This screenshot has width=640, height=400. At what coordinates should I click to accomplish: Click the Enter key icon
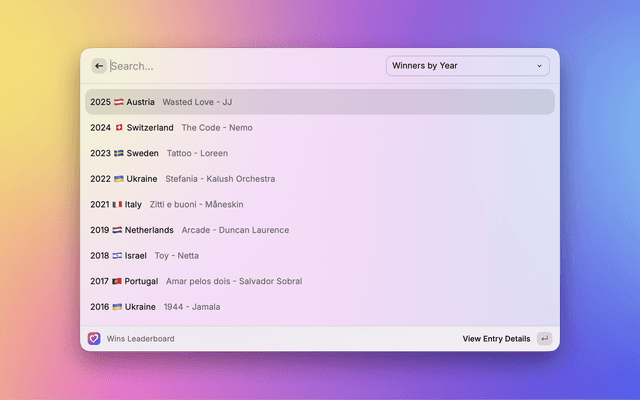tap(544, 339)
